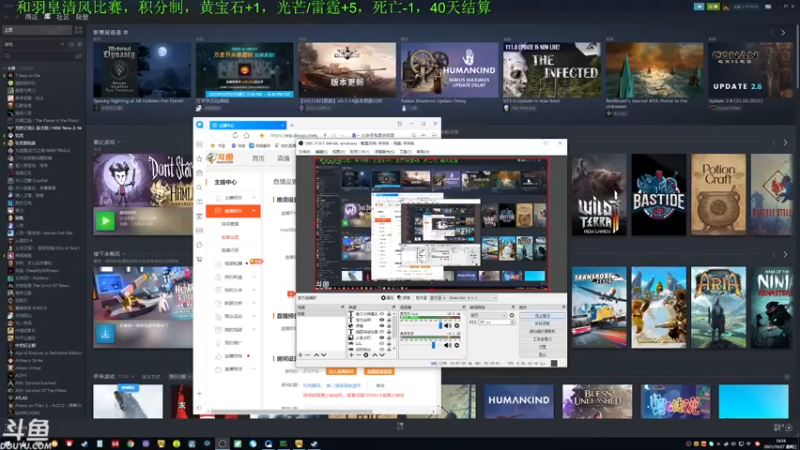Toggle lock on the image source in OBS

389,338
